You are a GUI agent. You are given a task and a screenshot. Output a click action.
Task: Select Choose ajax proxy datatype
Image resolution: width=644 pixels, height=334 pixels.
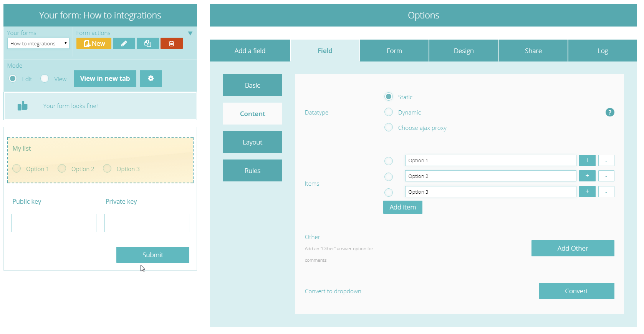(x=389, y=127)
